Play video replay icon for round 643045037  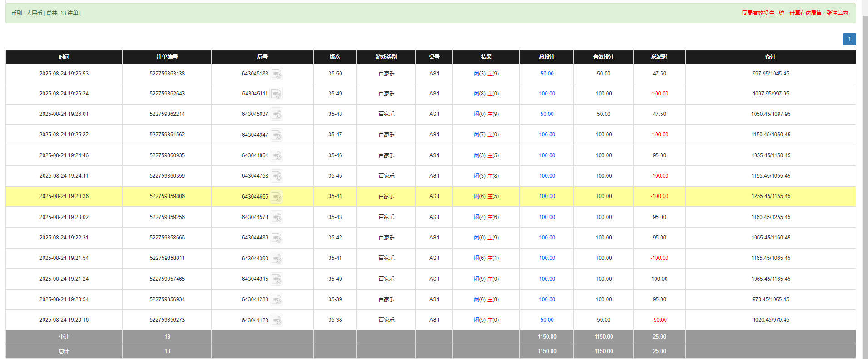(x=276, y=114)
